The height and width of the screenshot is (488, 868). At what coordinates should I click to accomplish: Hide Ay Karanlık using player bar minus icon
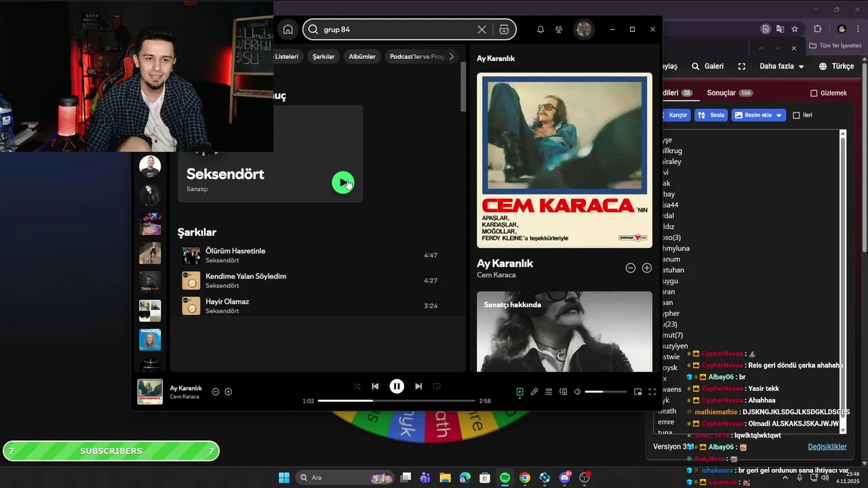click(216, 392)
